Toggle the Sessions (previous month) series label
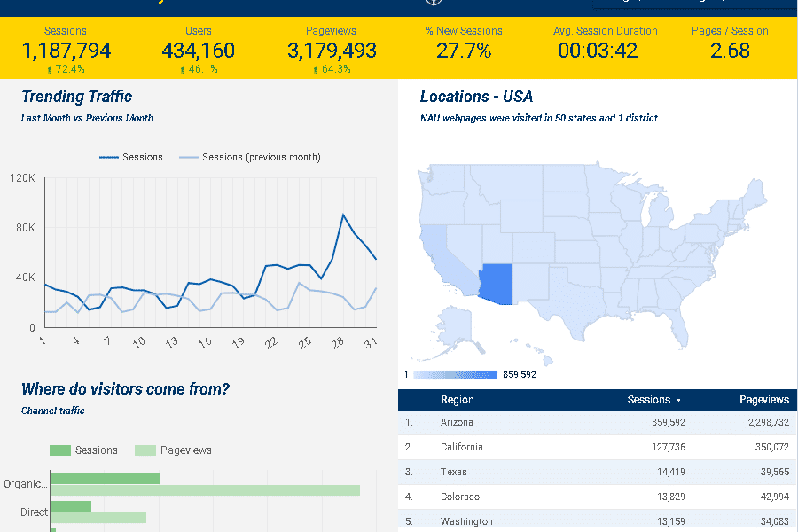The width and height of the screenshot is (798, 532). [x=261, y=157]
